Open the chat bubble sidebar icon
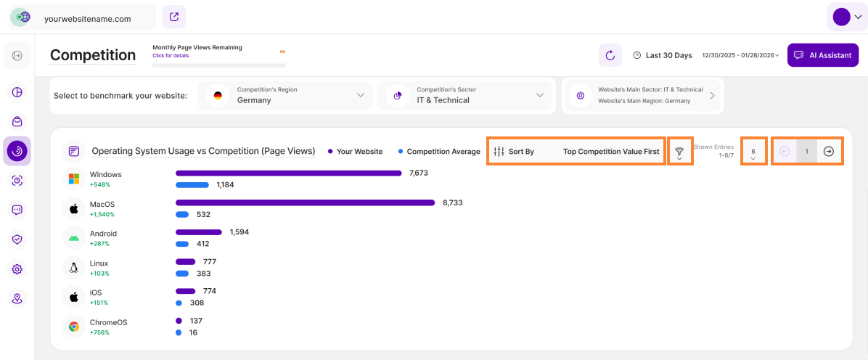868x360 pixels. click(17, 210)
